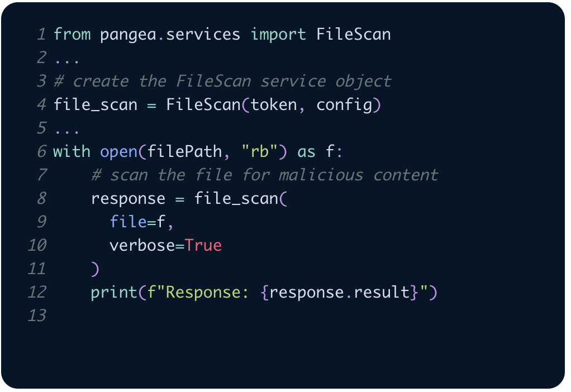Click the 'import' keyword on line 1

(x=278, y=35)
